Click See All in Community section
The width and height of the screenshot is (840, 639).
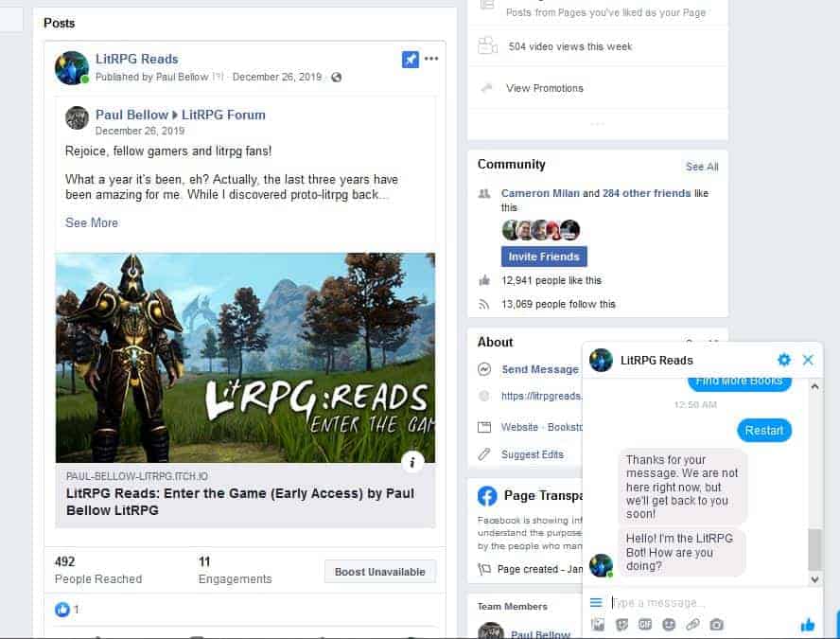point(702,167)
